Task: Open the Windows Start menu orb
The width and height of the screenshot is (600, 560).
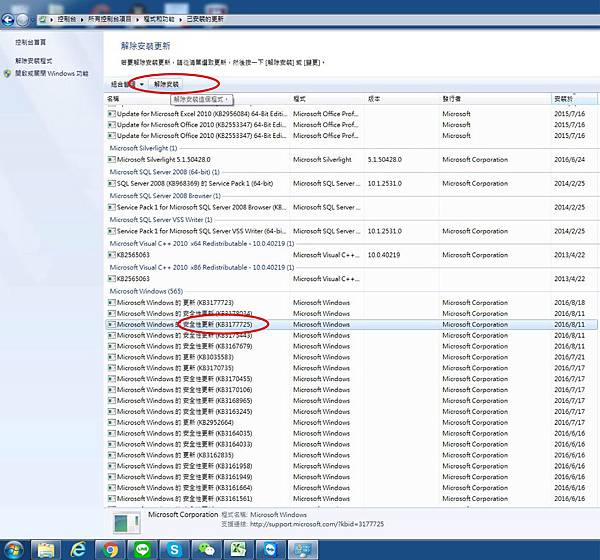Action: (x=13, y=550)
